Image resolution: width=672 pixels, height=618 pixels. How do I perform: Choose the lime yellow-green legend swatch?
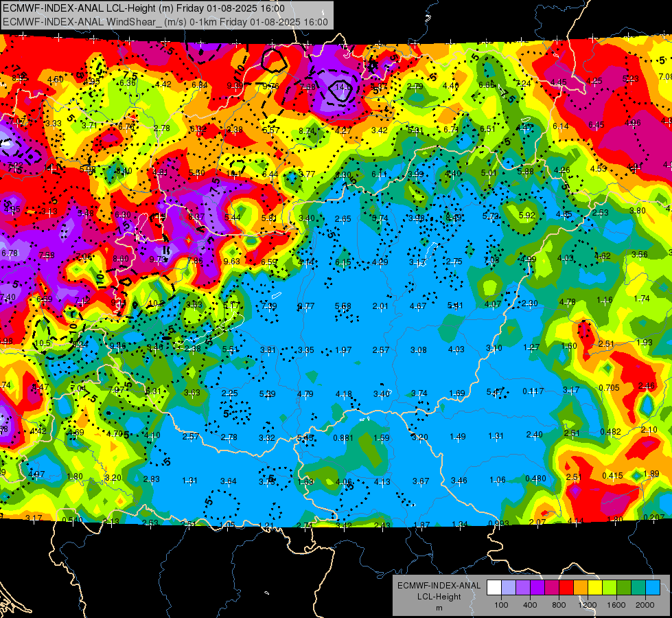click(x=610, y=588)
